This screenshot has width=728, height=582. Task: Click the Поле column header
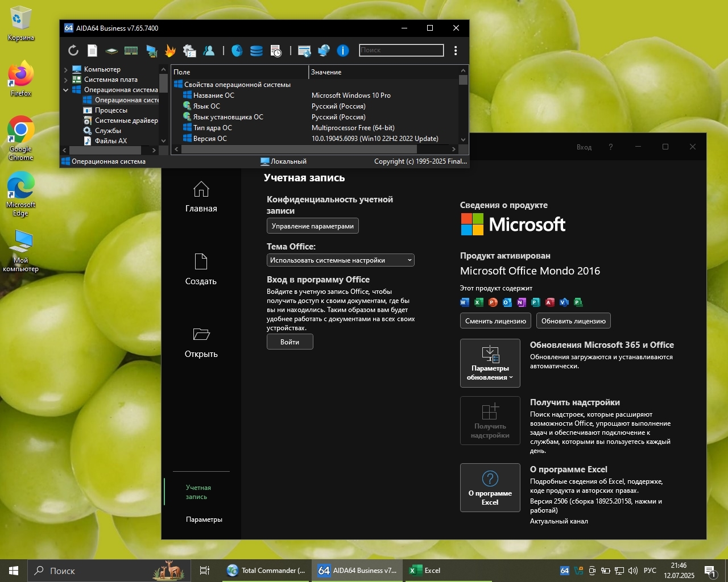click(x=239, y=72)
